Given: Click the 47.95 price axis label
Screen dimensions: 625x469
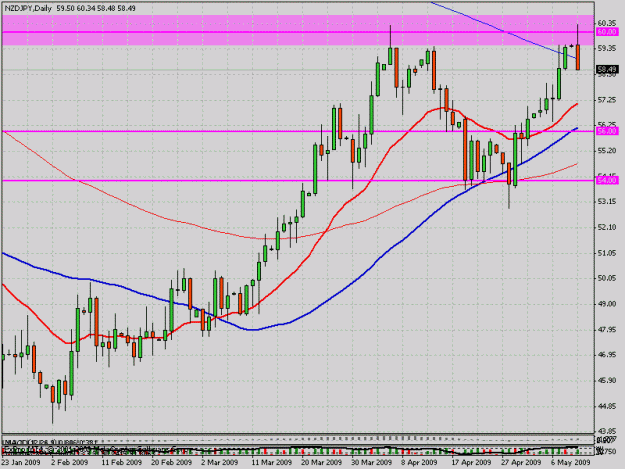Looking at the screenshot, I should pos(607,330).
